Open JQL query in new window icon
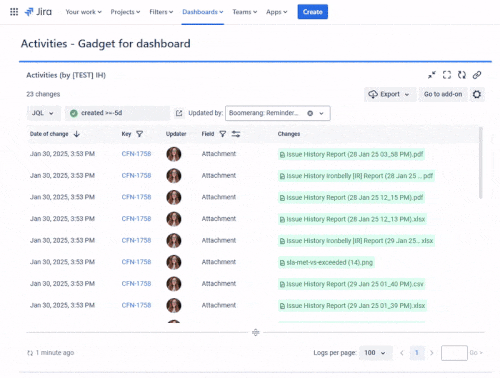 tap(179, 113)
